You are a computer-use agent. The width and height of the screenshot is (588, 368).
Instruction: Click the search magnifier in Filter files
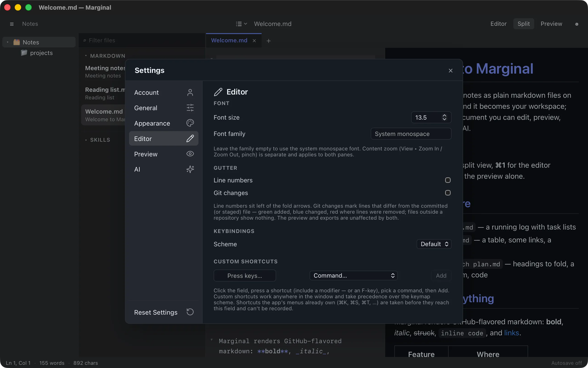pos(85,40)
